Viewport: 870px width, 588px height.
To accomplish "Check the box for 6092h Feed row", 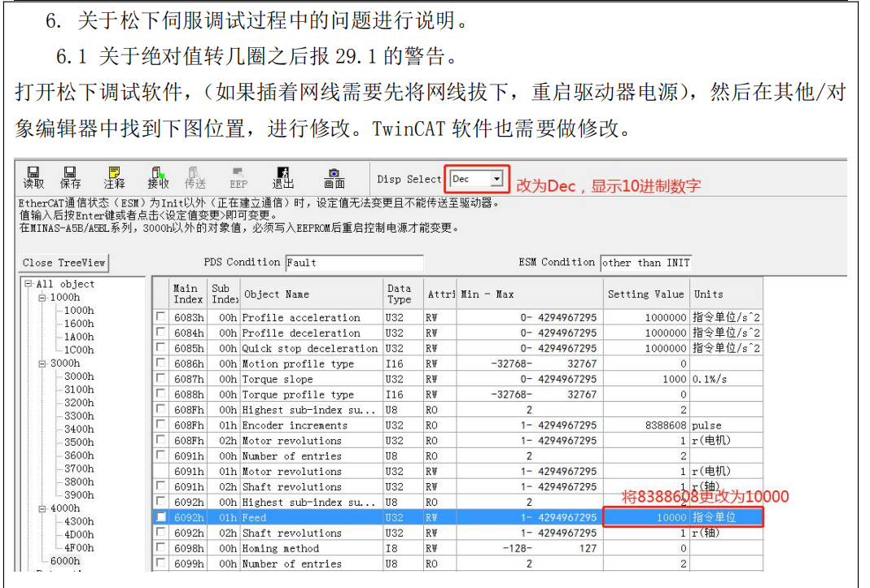I will click(161, 517).
